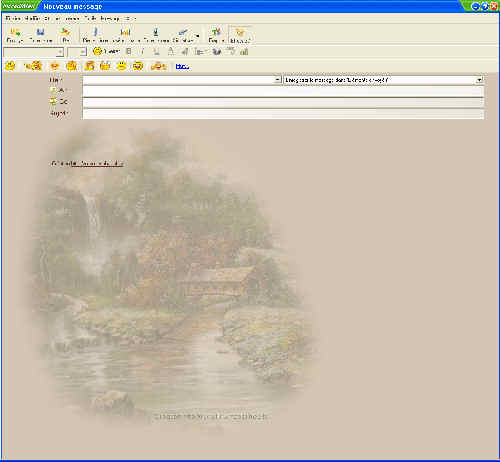The height and width of the screenshot is (462, 500).
Task: Open the font name combo box
Action: click(33, 52)
